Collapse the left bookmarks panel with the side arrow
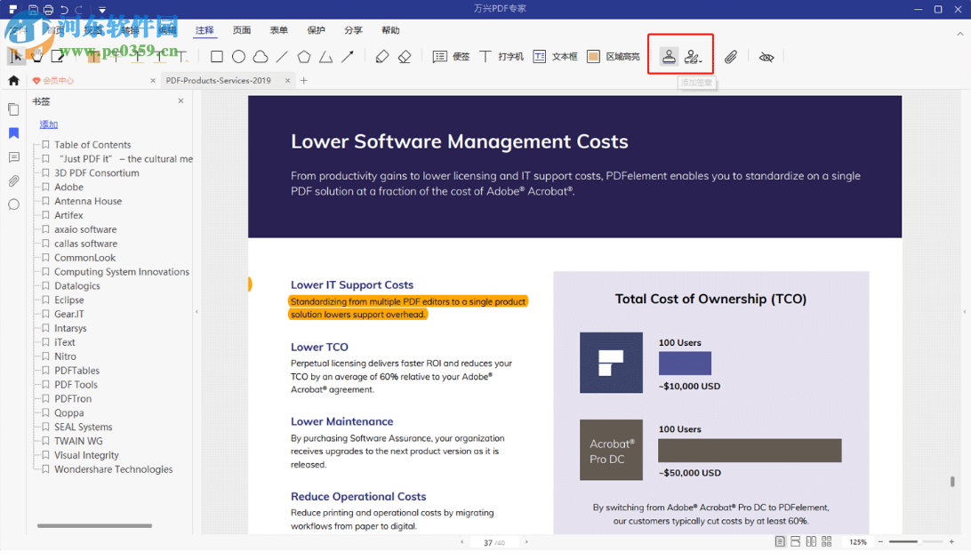Image resolution: width=971 pixels, height=560 pixels. [x=197, y=312]
